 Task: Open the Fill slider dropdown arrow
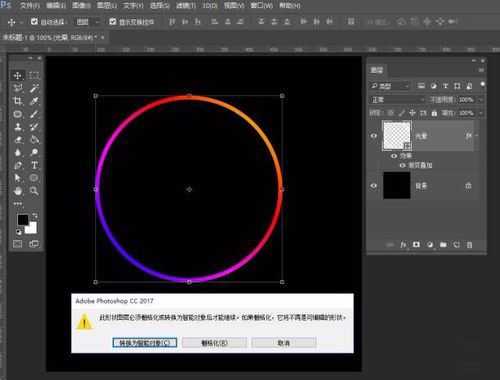click(x=480, y=113)
